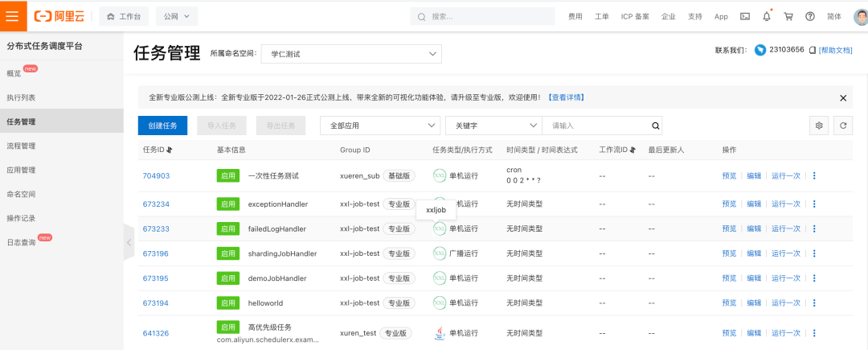Open the shopping cart icon
Screen dimensions: 868x350
tap(788, 17)
